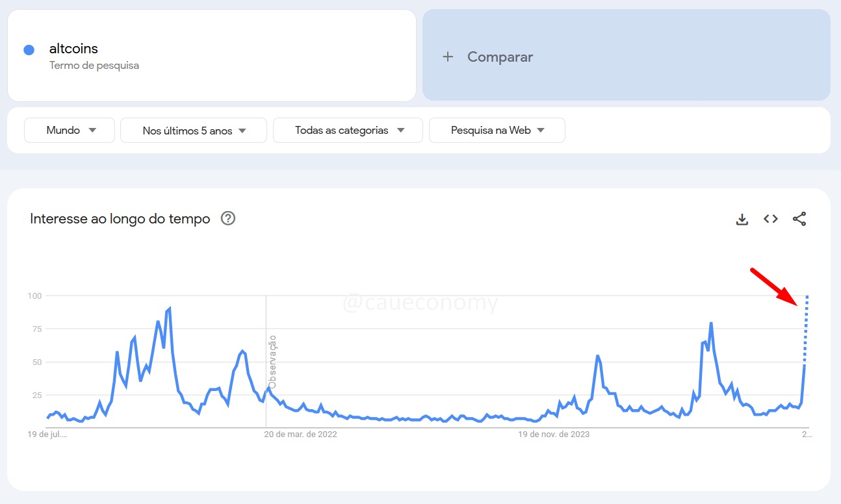The image size is (841, 504).
Task: Click the 19 de nov. de 2023 axis label
Action: (554, 434)
